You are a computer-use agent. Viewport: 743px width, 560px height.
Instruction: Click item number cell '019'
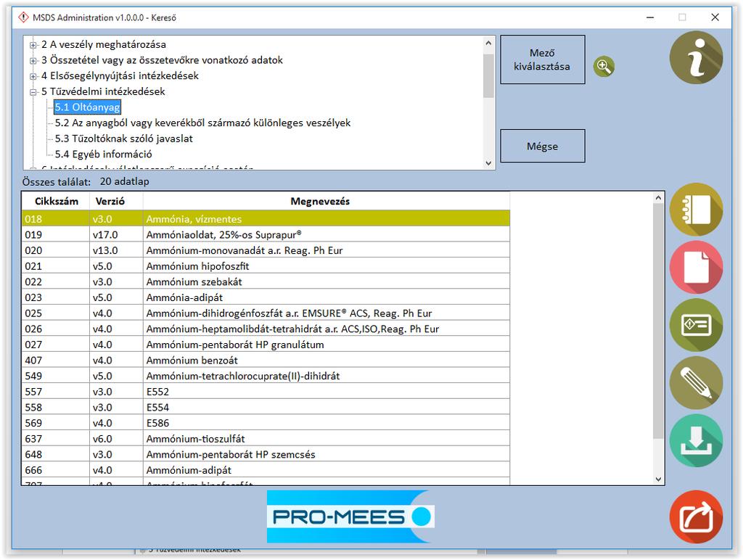[x=56, y=234]
